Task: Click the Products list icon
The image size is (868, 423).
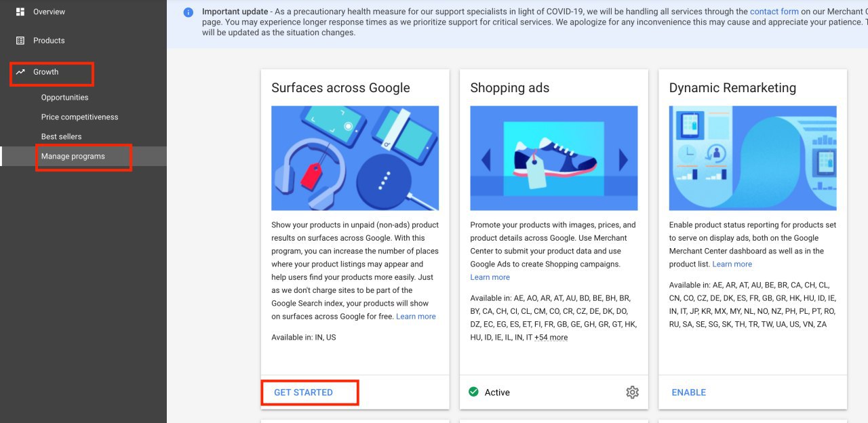Action: point(20,41)
